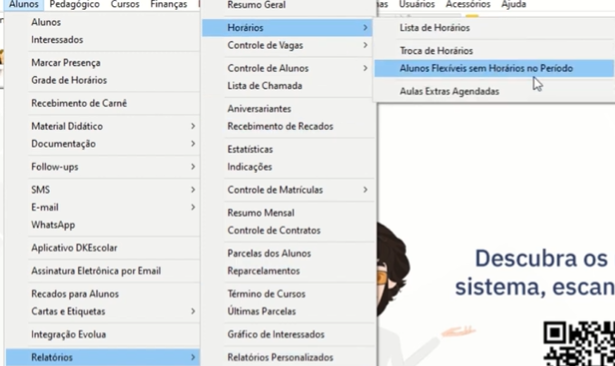The image size is (615, 366).
Task: Expand the Follow-ups submenu
Action: 103,167
